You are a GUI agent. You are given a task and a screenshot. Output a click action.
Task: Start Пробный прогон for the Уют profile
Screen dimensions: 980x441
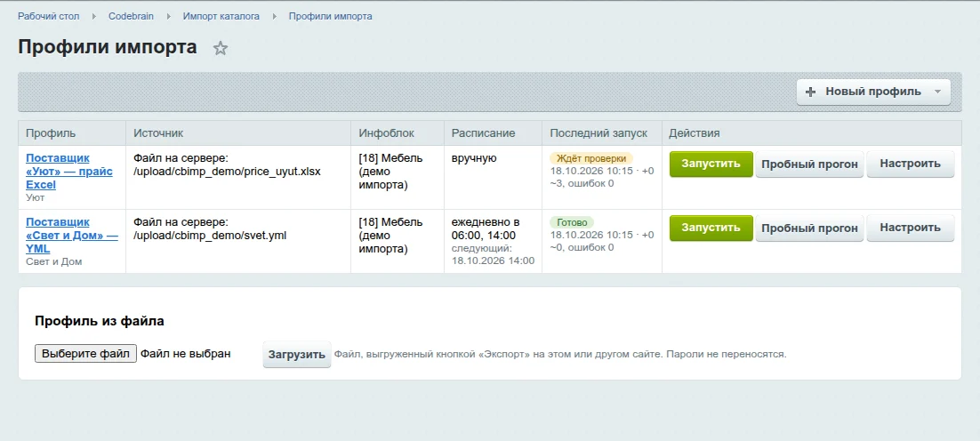point(809,164)
